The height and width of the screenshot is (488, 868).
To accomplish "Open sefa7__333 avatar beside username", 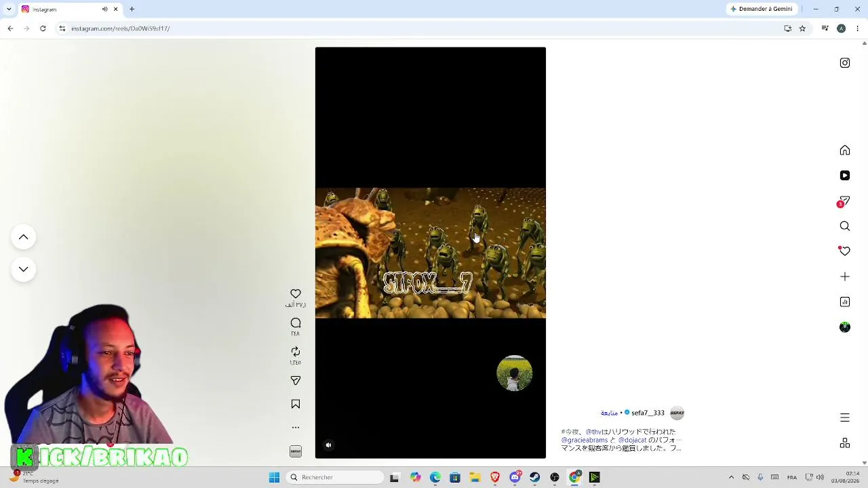I will click(x=677, y=413).
